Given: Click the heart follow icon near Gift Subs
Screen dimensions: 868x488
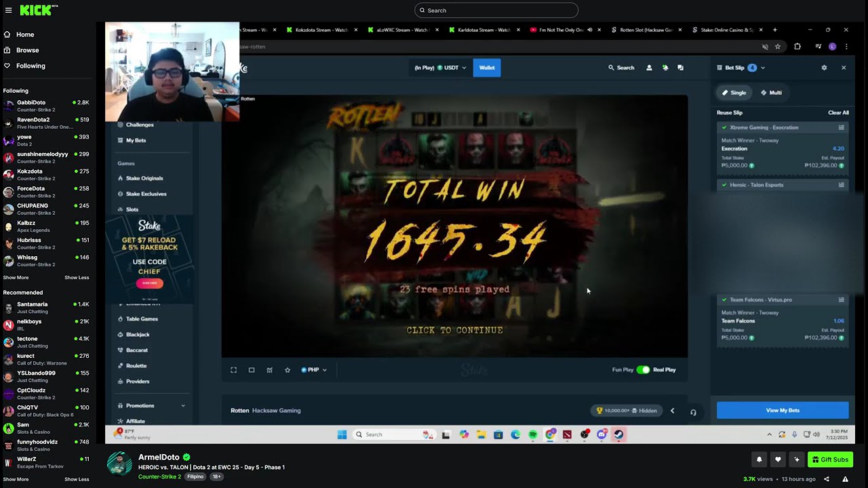Looking at the screenshot, I should (x=778, y=460).
